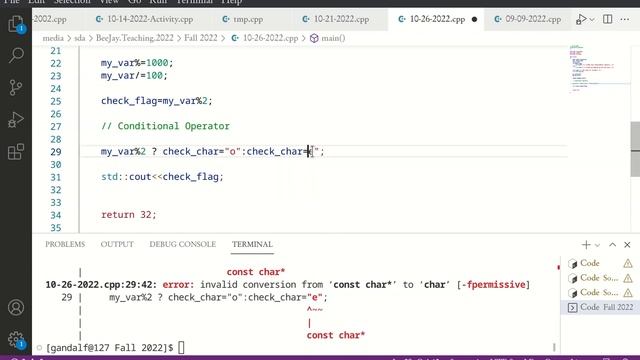Open launch profile dropdown next to plus
The height and width of the screenshot is (360, 640).
tap(597, 245)
